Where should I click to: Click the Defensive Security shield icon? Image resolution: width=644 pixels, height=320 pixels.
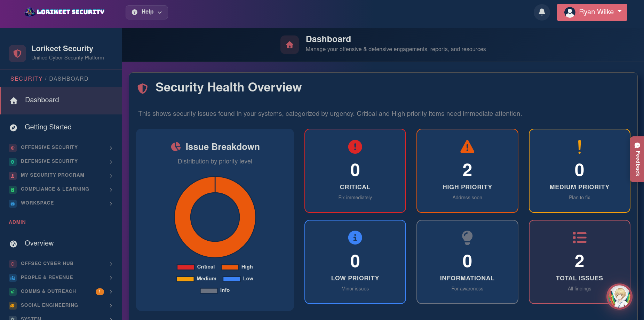[13, 162]
